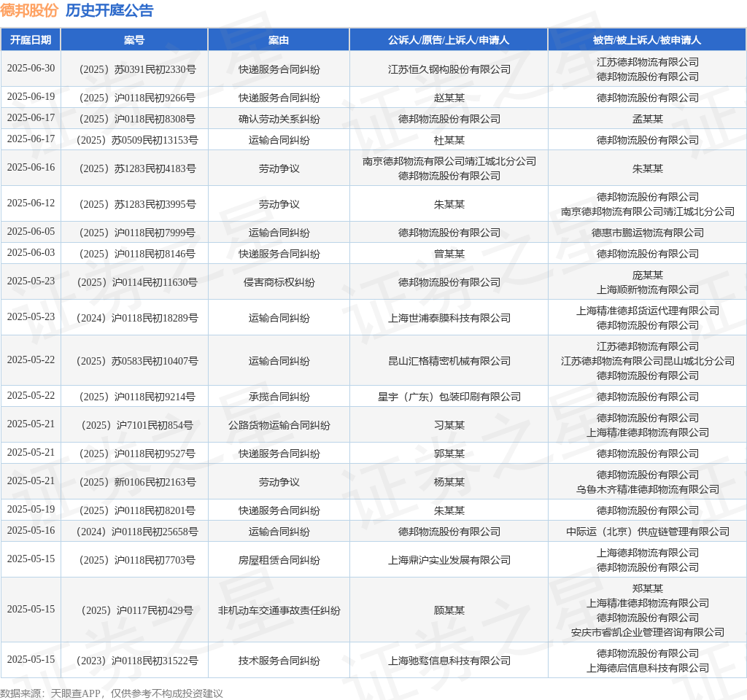Click cause 技术服务合同纠纷
The image size is (747, 700).
click(279, 661)
